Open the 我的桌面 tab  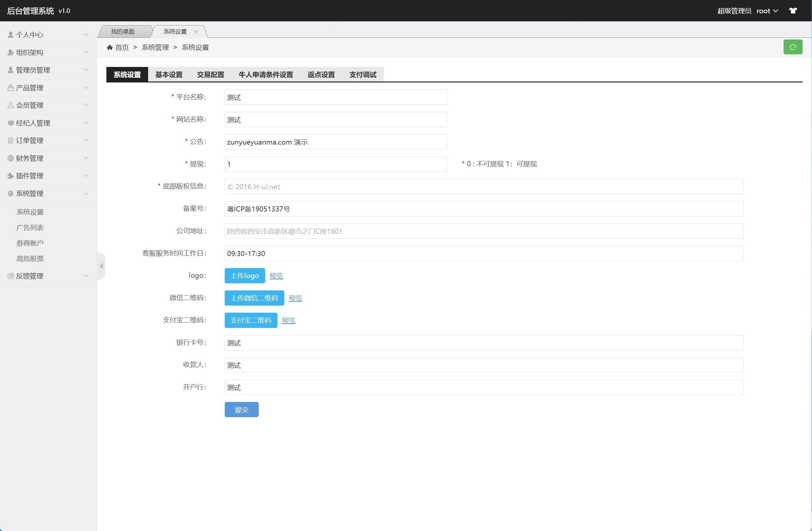pos(123,32)
